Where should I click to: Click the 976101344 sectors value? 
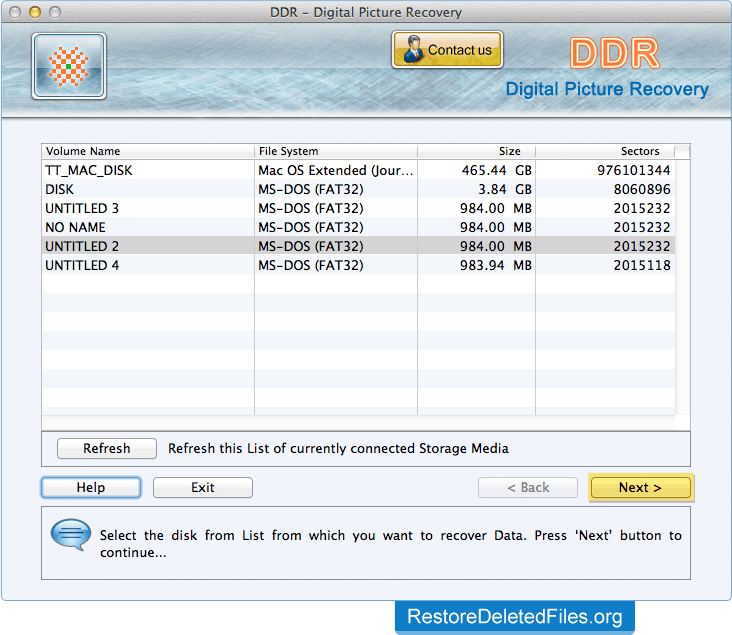[633, 170]
